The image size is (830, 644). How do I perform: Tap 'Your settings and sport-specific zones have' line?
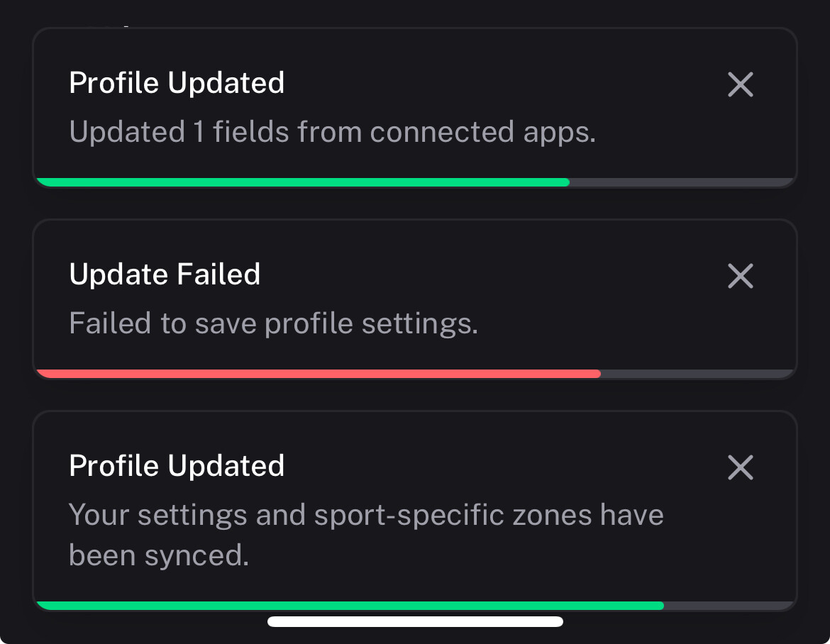[366, 515]
